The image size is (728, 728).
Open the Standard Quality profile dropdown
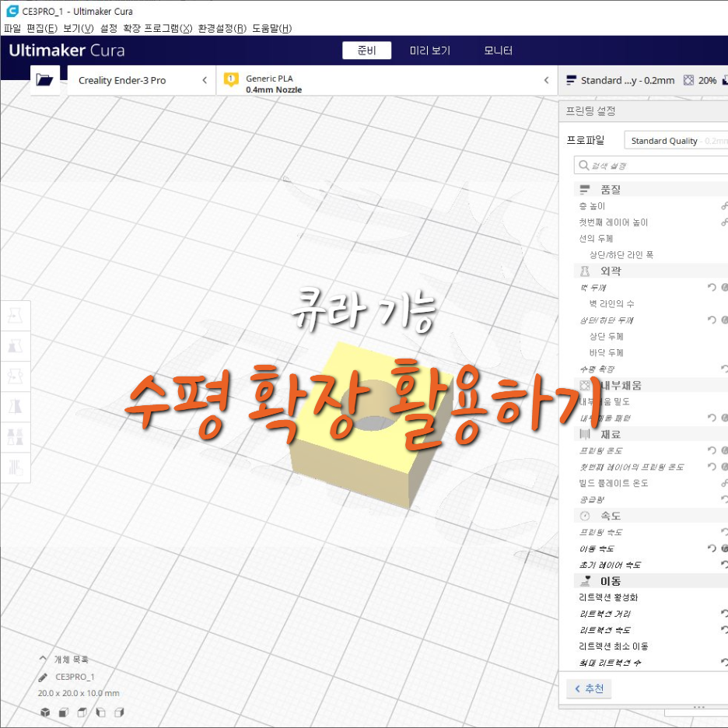pos(676,141)
